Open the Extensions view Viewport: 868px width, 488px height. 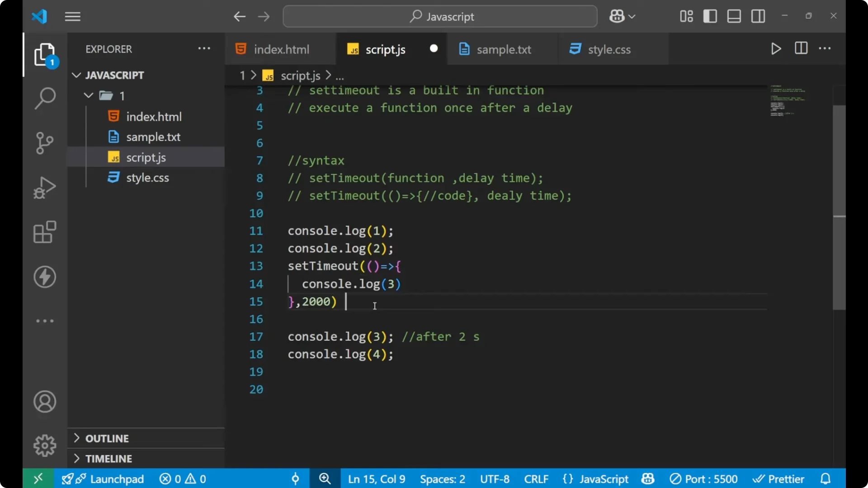pyautogui.click(x=44, y=232)
